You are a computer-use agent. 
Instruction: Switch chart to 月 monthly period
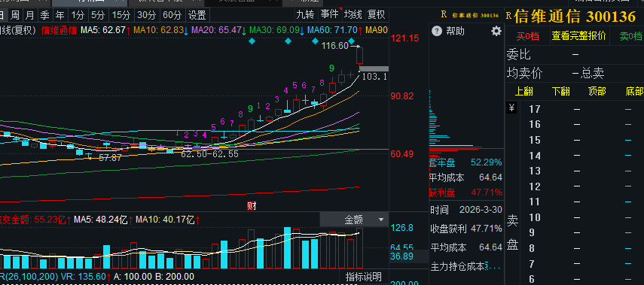pyautogui.click(x=29, y=16)
